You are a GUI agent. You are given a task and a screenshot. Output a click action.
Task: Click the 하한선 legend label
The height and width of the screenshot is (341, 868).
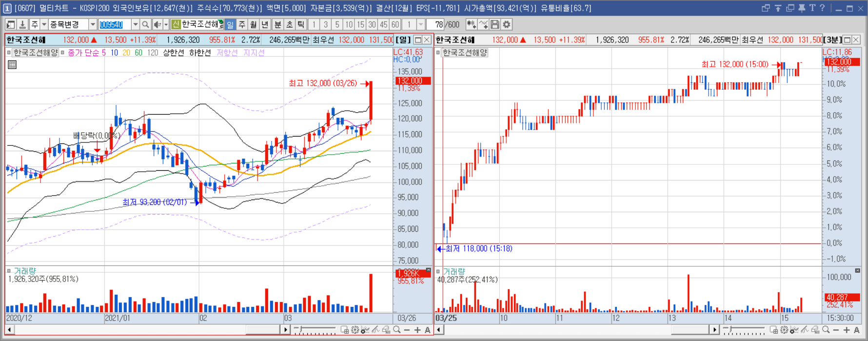[200, 53]
